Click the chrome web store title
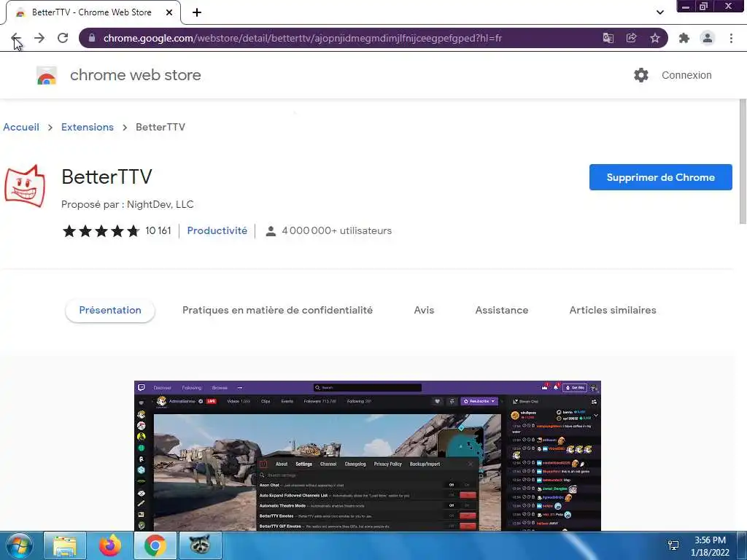The width and height of the screenshot is (747, 560). pyautogui.click(x=135, y=75)
